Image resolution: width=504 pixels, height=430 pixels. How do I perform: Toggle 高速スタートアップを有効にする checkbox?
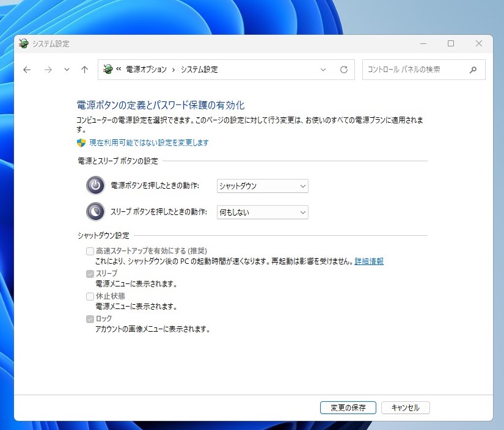point(90,251)
